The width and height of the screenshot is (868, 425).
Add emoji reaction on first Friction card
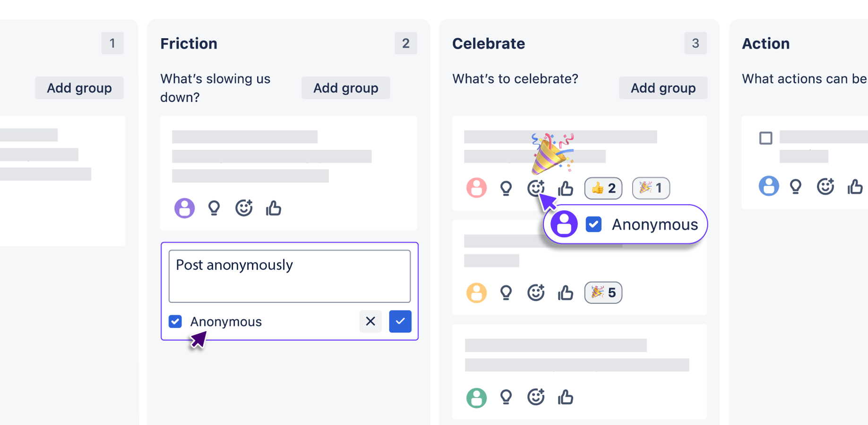[244, 208]
